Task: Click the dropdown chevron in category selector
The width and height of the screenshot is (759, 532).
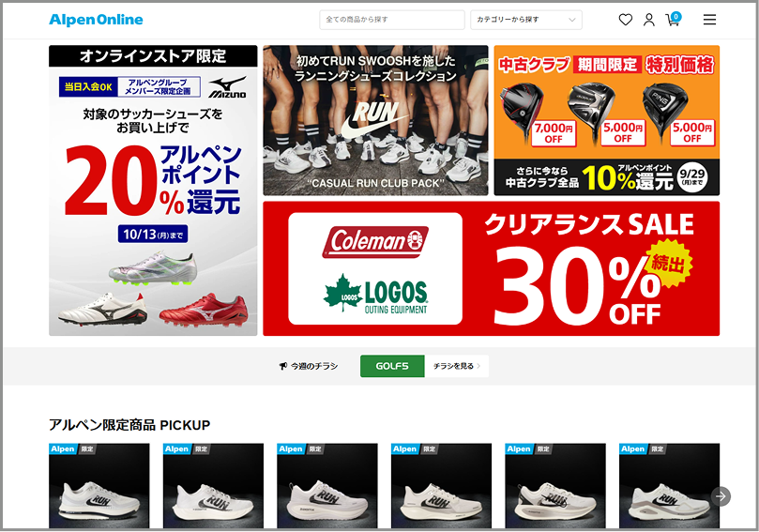Action: [571, 20]
